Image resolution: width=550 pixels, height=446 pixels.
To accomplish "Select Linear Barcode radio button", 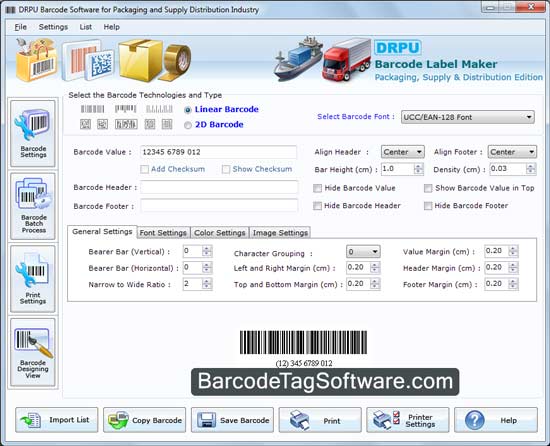I will [x=188, y=110].
